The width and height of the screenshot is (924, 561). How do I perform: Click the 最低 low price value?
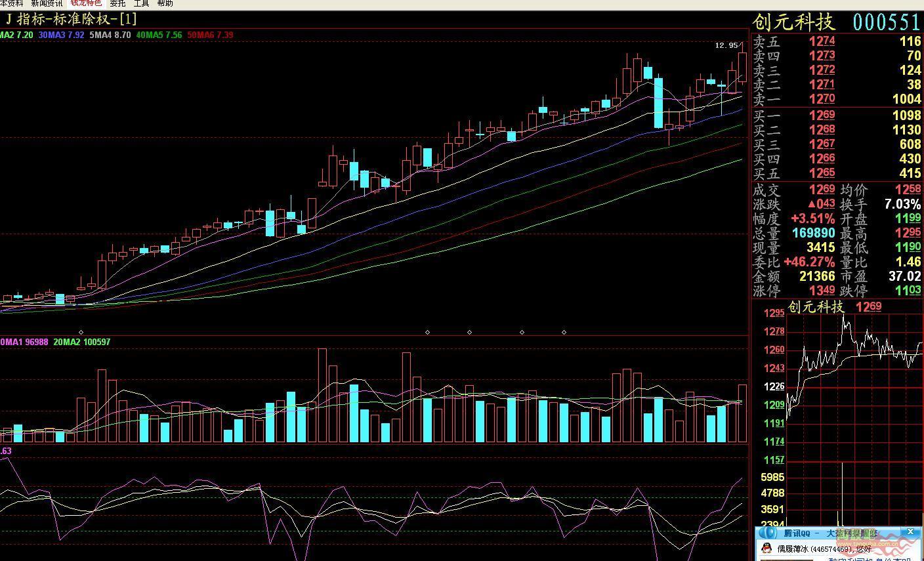[908, 247]
